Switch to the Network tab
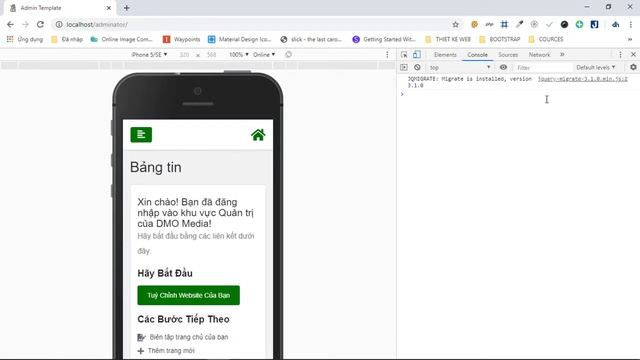The image size is (640, 360). point(540,54)
